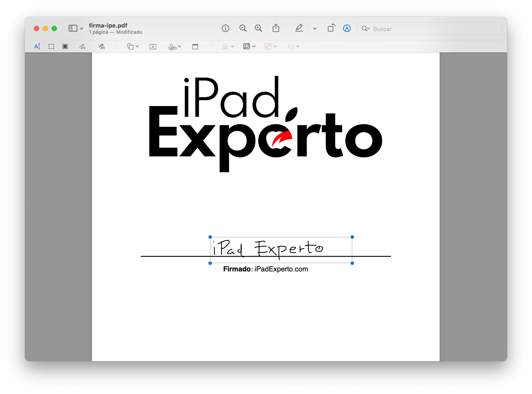Insert a Text box
Screen dimensions: 532x394
pos(153,47)
